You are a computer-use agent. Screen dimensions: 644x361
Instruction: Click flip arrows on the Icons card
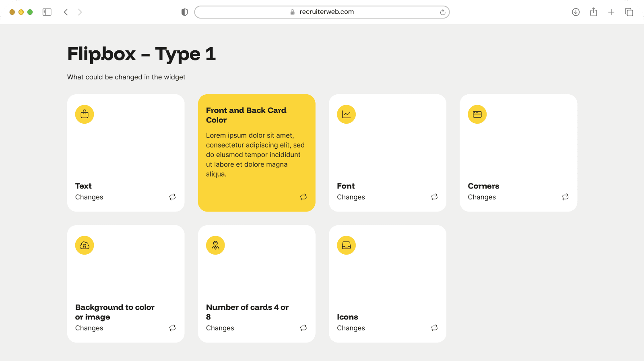(434, 328)
